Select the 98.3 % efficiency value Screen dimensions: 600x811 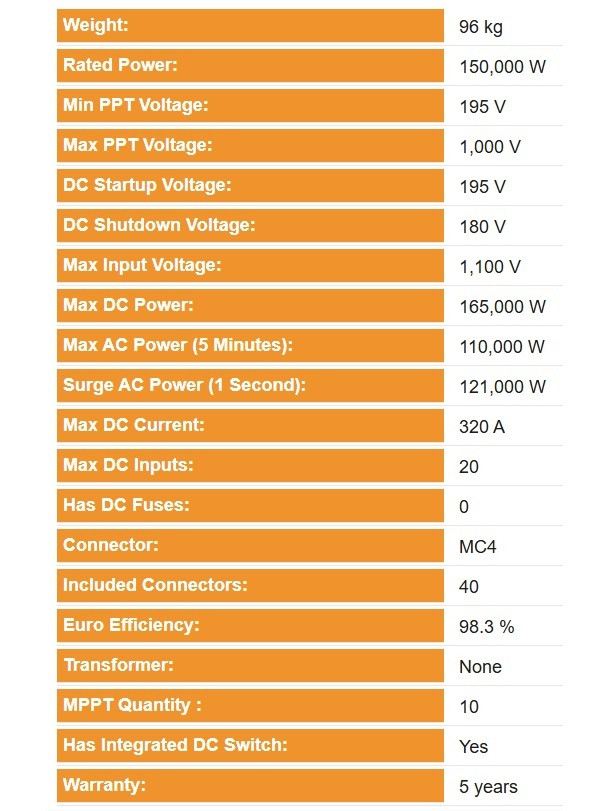[x=486, y=627]
